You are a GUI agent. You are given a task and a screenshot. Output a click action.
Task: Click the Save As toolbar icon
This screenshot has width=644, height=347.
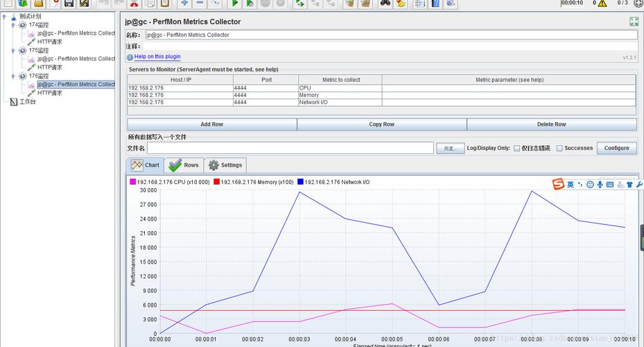84,3
